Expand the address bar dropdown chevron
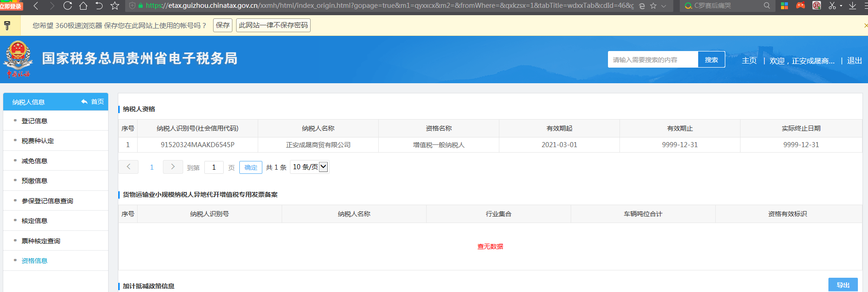The height and width of the screenshot is (292, 868). point(664,6)
